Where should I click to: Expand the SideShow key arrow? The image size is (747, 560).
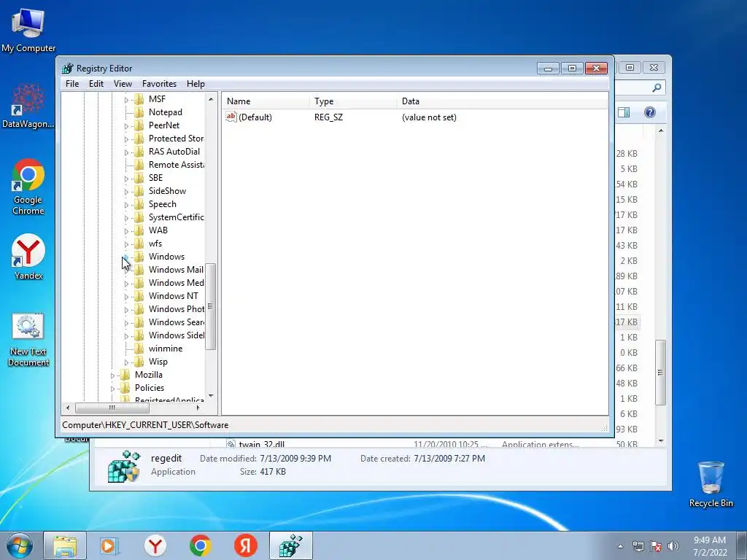point(126,192)
